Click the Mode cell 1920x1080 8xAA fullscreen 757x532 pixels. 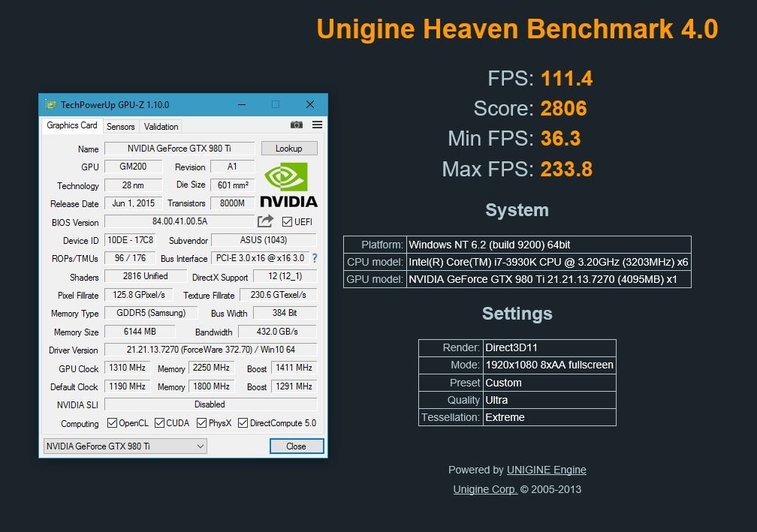click(x=550, y=365)
